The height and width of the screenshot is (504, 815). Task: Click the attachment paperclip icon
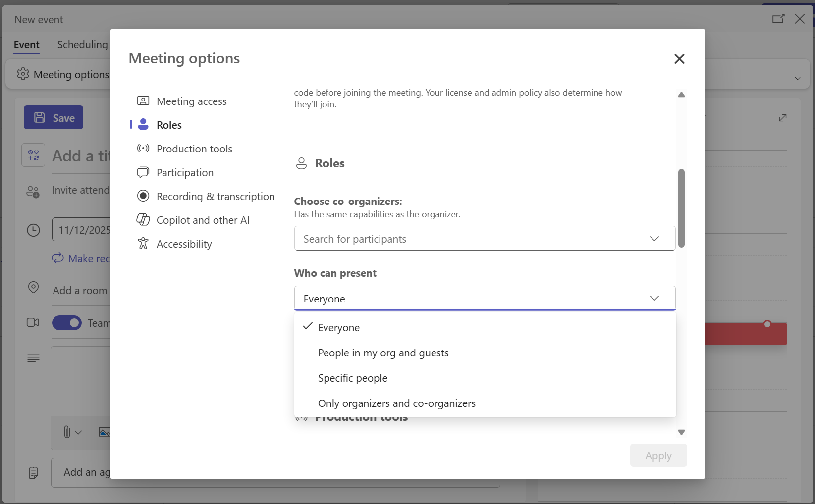[67, 432]
